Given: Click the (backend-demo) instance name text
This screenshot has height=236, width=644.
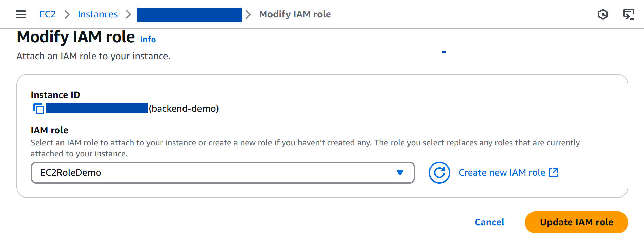Looking at the screenshot, I should click(184, 109).
